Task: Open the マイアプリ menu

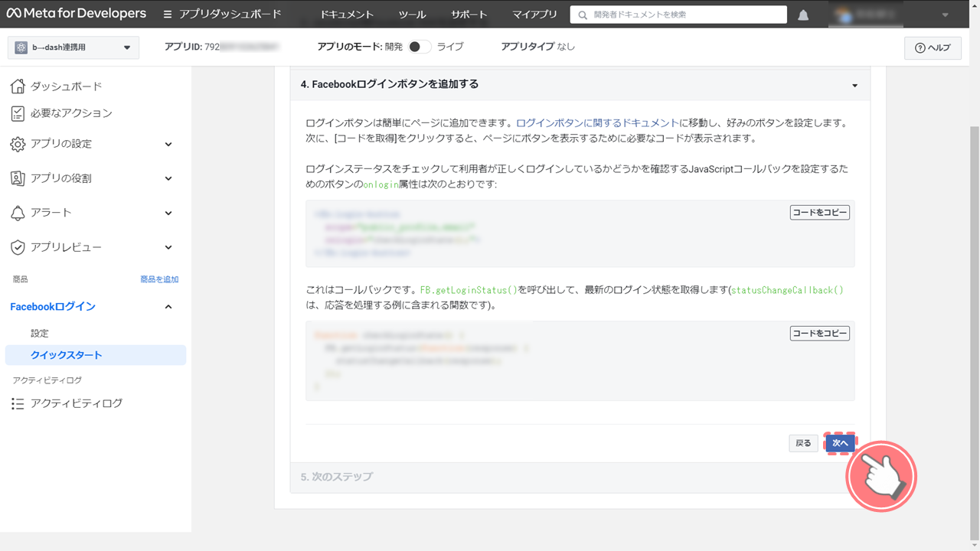Action: coord(534,15)
